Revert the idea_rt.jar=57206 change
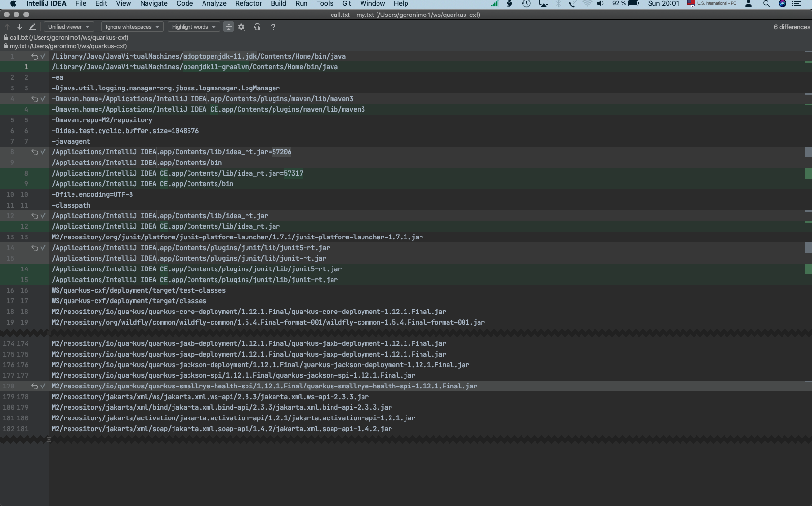The width and height of the screenshot is (812, 506). (35, 152)
